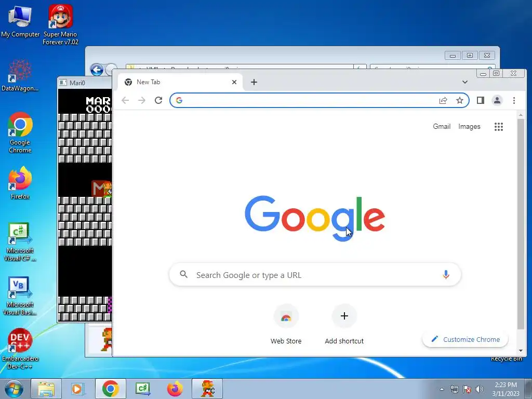Viewport: 532px width, 399px height.
Task: Click the Chrome address bar
Action: pyautogui.click(x=320, y=100)
